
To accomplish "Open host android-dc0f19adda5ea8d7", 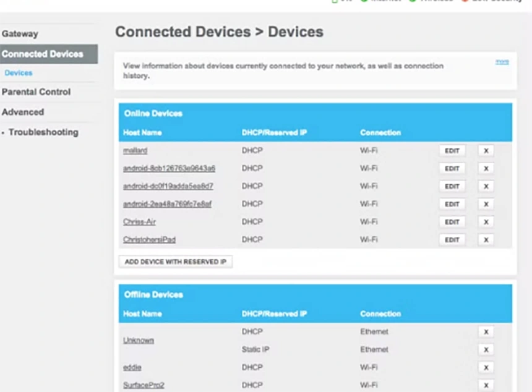I will (x=168, y=186).
